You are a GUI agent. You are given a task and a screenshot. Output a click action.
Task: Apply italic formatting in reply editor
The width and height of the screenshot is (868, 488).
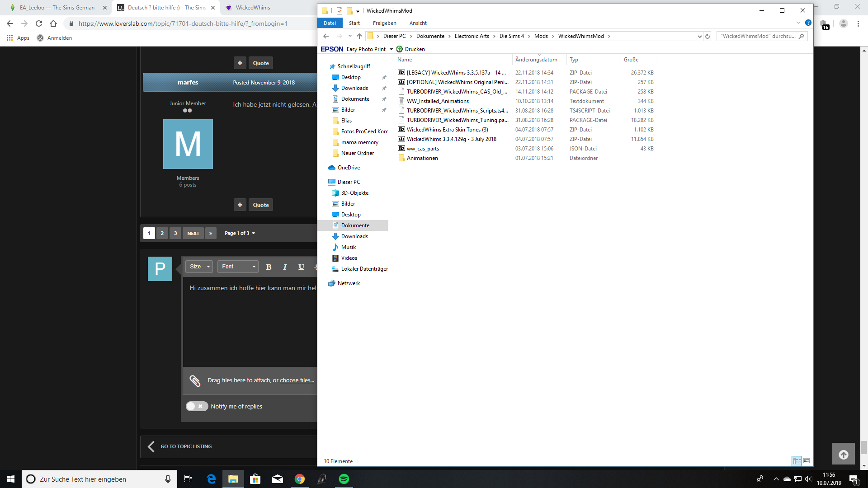pos(285,267)
